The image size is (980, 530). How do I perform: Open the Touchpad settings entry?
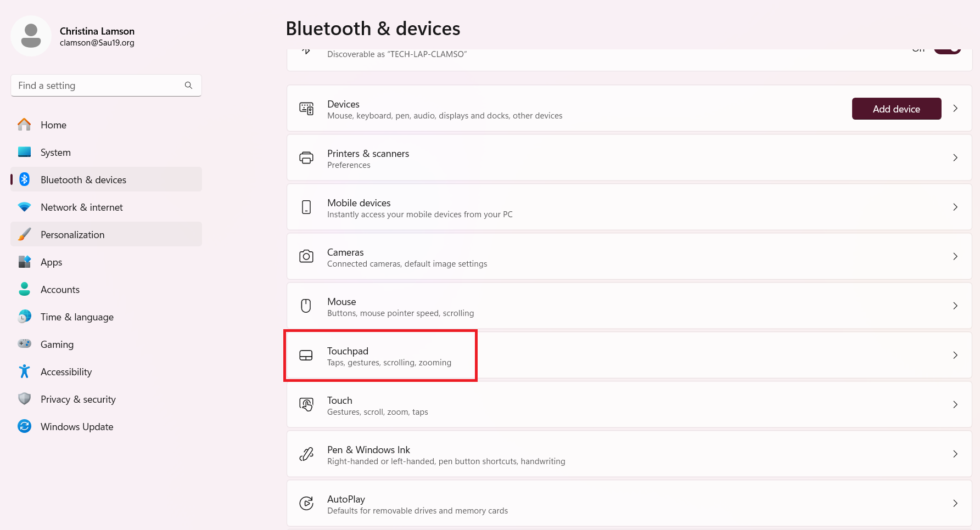pos(629,355)
